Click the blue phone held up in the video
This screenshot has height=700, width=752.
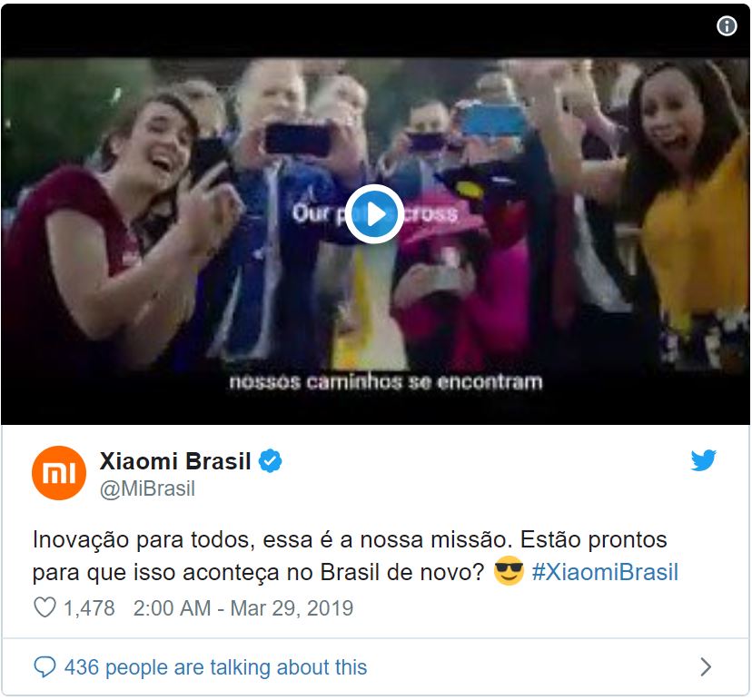coord(494,121)
